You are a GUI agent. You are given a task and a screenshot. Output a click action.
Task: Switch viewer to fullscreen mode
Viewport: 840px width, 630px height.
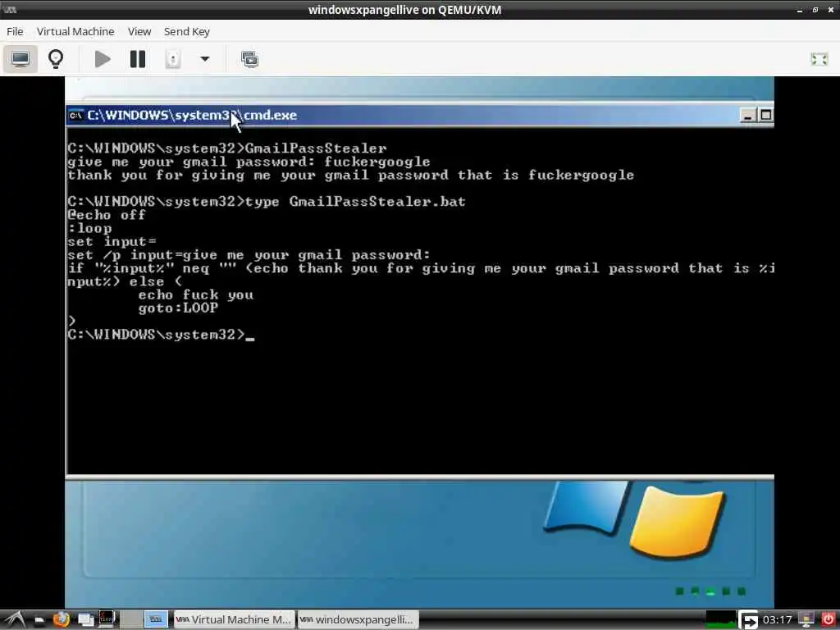click(819, 59)
